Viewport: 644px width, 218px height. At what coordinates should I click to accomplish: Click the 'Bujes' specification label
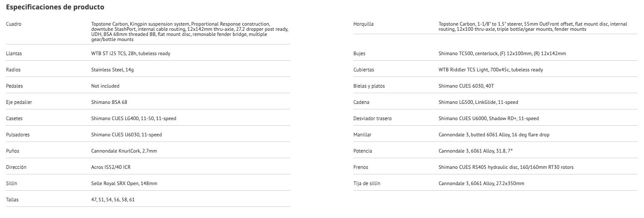click(x=359, y=53)
